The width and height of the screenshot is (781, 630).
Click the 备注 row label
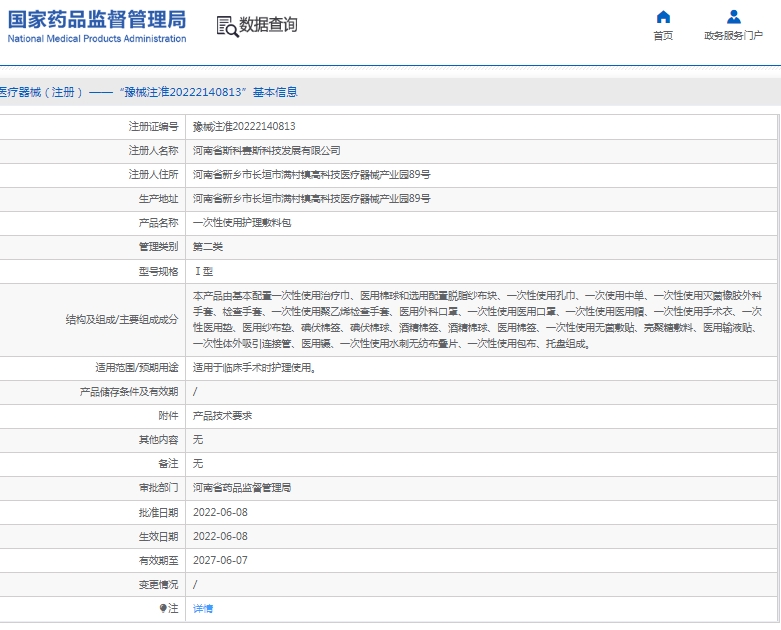[168, 464]
